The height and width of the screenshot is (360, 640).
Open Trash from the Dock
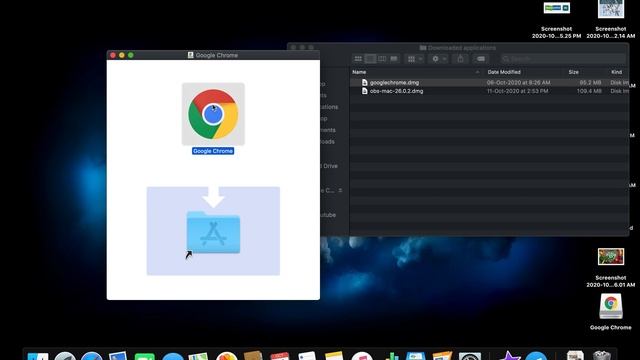click(x=602, y=356)
